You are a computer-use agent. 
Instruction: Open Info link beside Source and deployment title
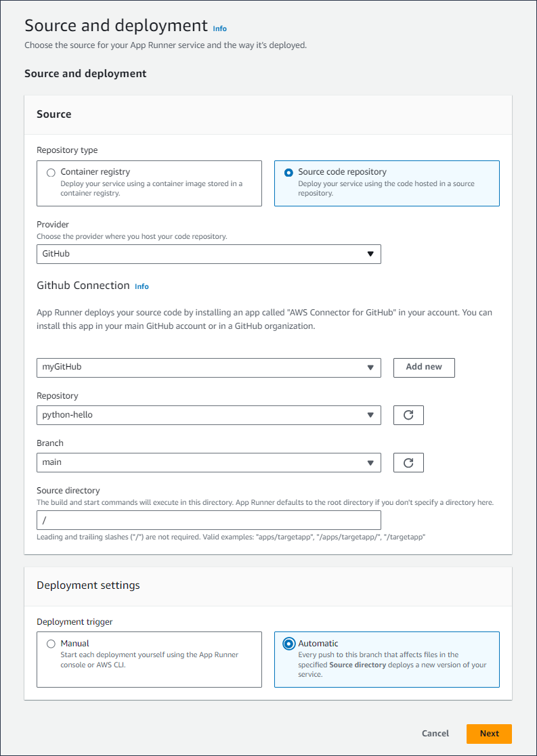(219, 28)
